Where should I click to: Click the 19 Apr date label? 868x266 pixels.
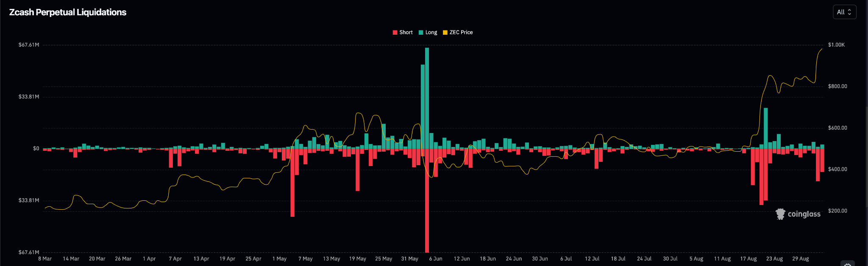click(227, 259)
